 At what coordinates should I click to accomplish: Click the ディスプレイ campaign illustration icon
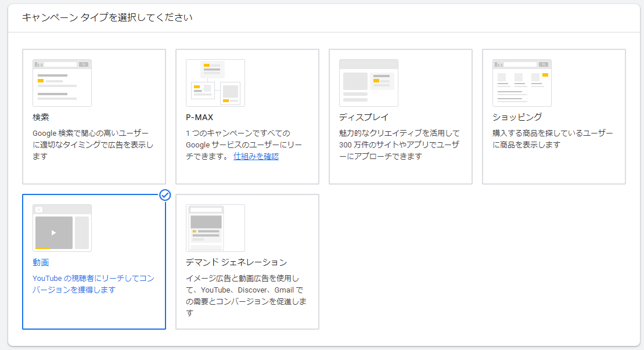point(368,83)
